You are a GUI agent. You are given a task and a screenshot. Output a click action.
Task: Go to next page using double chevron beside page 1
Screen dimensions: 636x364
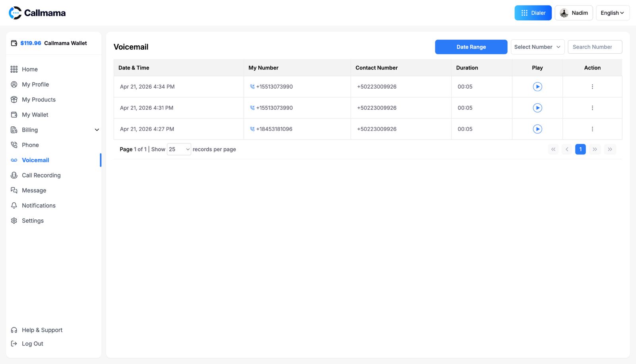tap(595, 149)
